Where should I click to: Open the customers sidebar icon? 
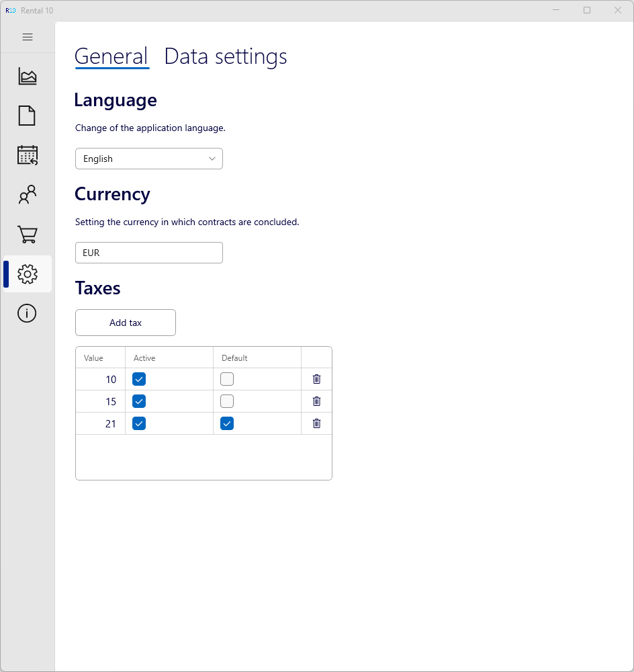click(28, 195)
